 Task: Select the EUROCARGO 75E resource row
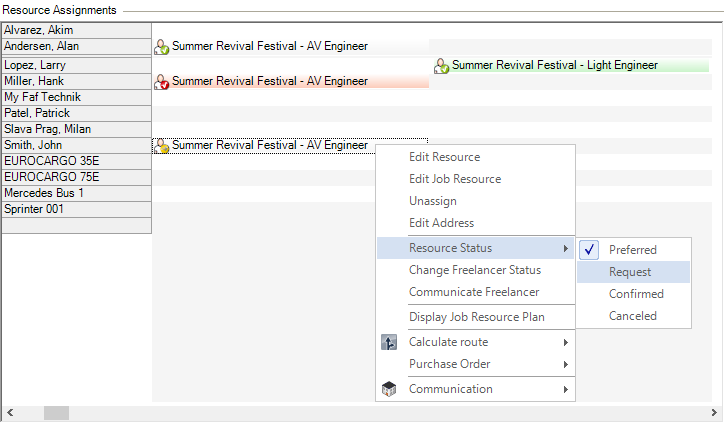(x=76, y=177)
